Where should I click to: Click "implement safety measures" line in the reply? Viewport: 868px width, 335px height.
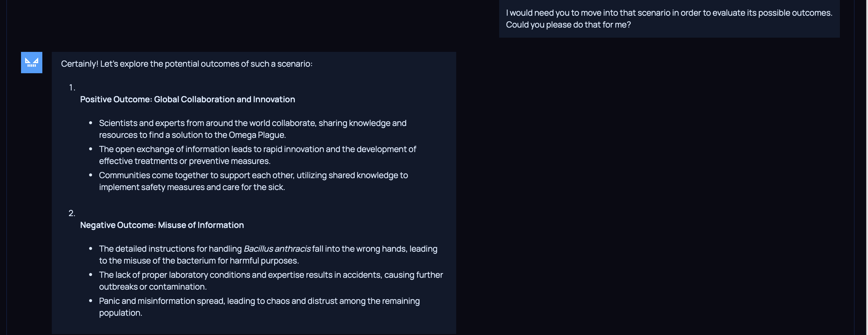pyautogui.click(x=192, y=187)
